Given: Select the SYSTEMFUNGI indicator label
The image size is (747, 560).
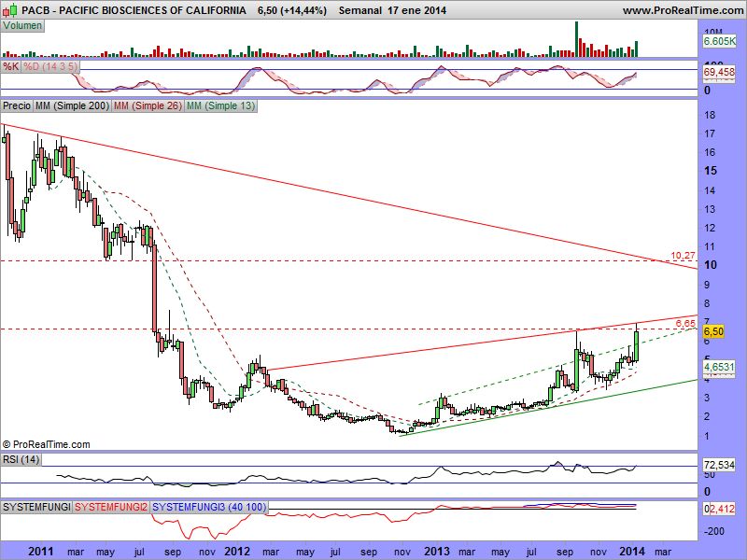Looking at the screenshot, I should [36, 507].
